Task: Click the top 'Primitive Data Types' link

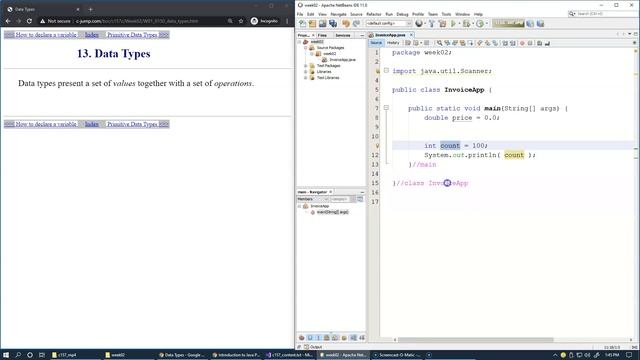Action: point(132,35)
